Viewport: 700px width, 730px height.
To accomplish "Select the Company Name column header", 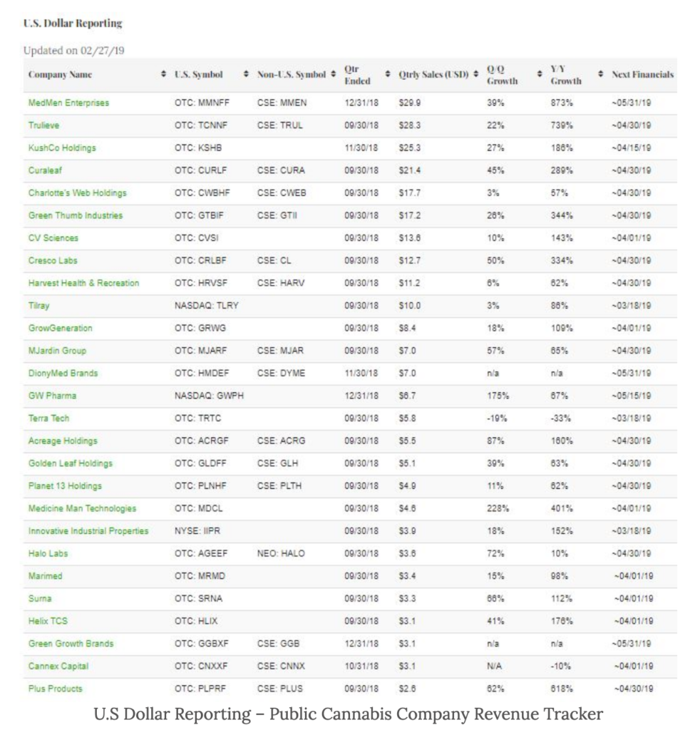I will point(60,74).
